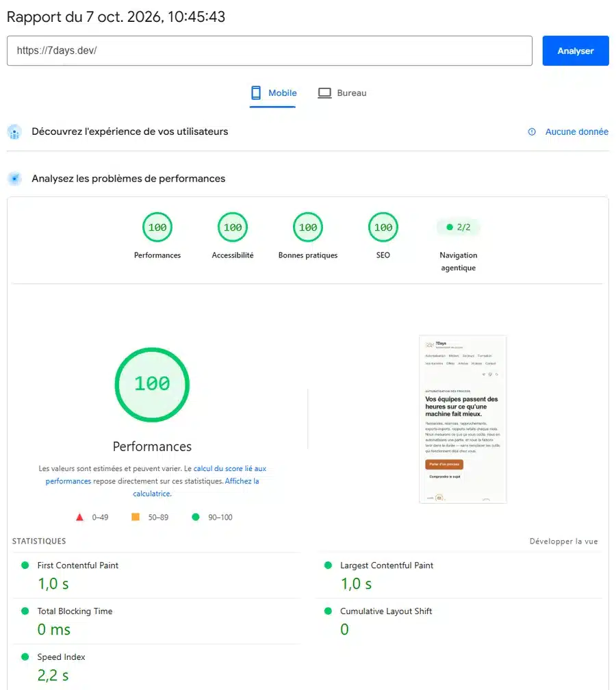Click the Rapport du 7 oct. 2026 heading

click(x=116, y=16)
